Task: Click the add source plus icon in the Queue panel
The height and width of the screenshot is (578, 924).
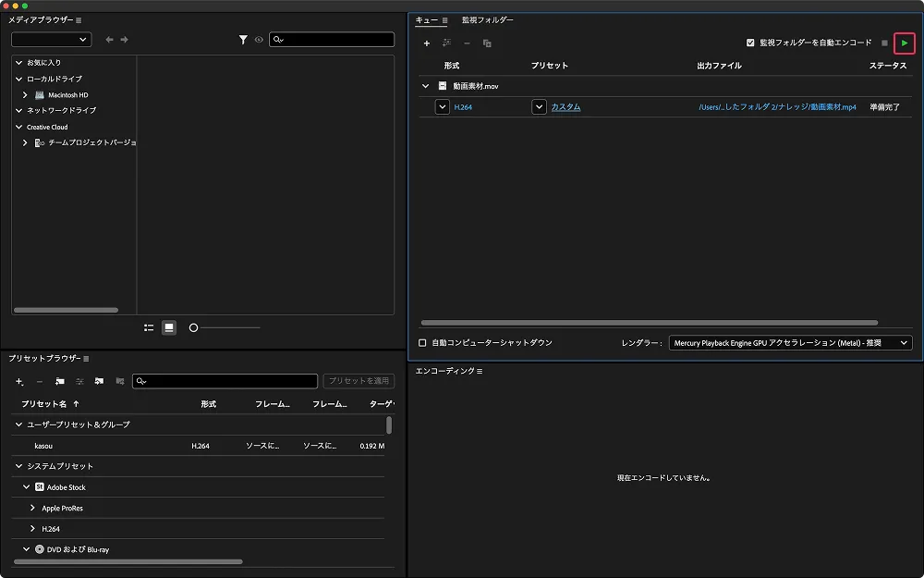Action: pos(426,43)
